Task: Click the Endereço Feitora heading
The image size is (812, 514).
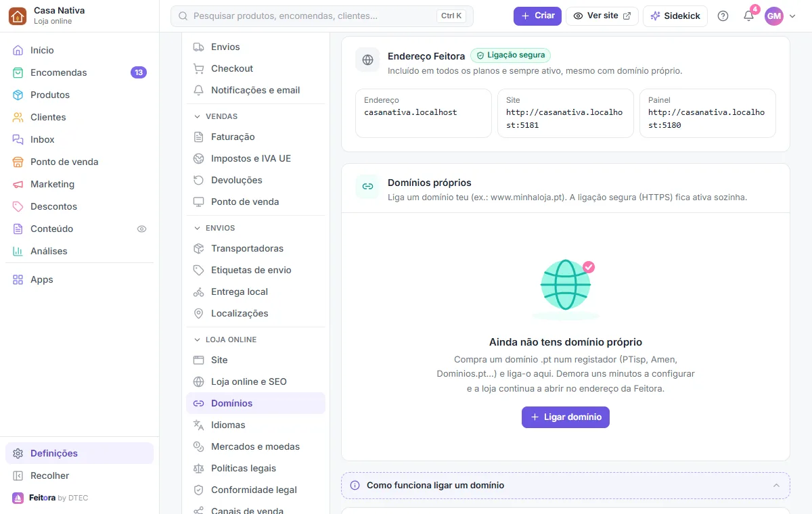Action: pos(426,56)
